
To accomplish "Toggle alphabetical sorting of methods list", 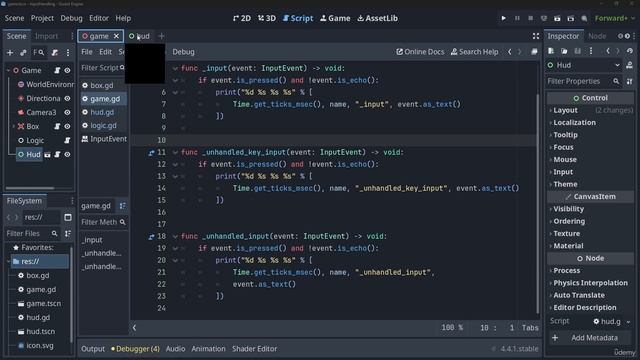I will [122, 206].
